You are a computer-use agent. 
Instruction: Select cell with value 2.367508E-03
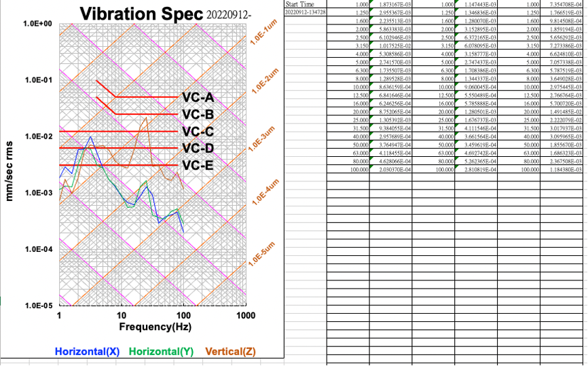click(562, 161)
